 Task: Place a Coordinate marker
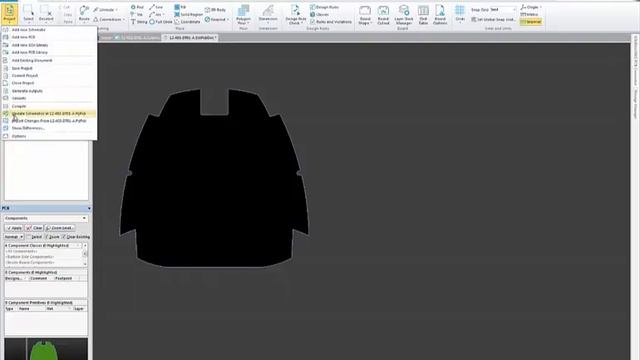coord(187,22)
